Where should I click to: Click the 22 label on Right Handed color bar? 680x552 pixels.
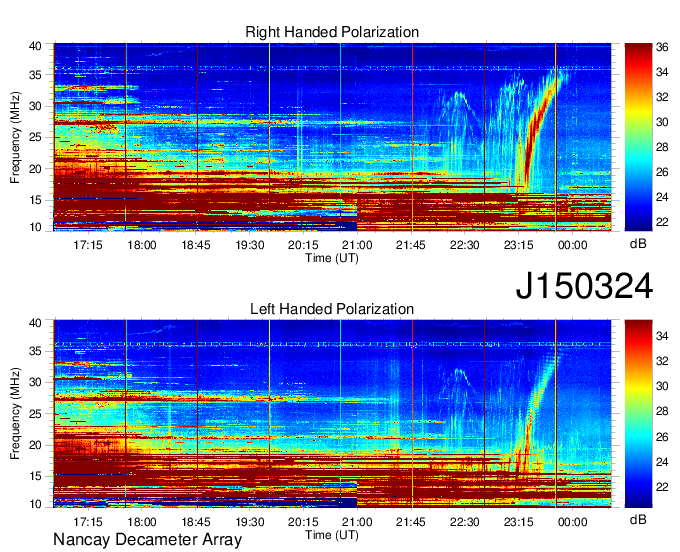tap(662, 222)
